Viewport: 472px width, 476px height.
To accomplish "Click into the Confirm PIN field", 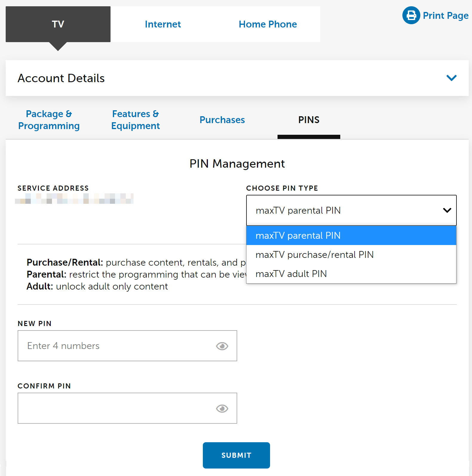I will [117, 408].
